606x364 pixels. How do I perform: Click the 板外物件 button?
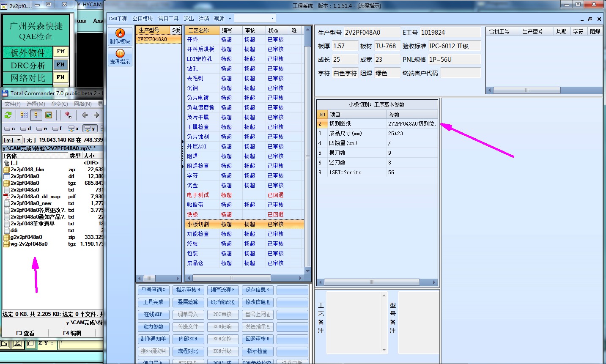pos(28,52)
